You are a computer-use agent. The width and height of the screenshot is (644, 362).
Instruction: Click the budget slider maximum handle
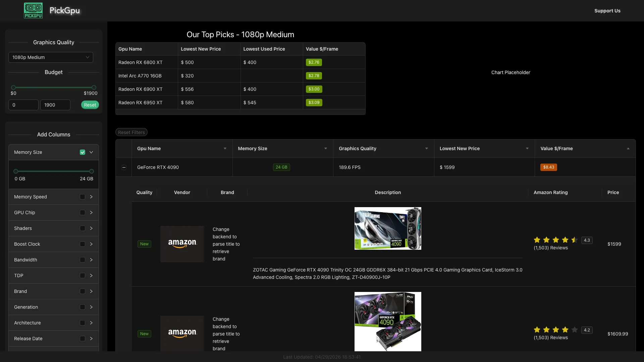click(94, 87)
